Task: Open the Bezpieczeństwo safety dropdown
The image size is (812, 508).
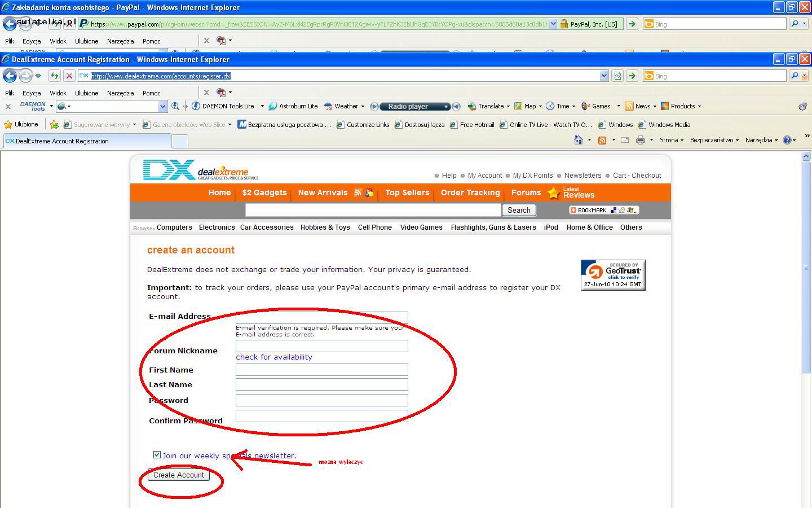Action: coord(714,140)
